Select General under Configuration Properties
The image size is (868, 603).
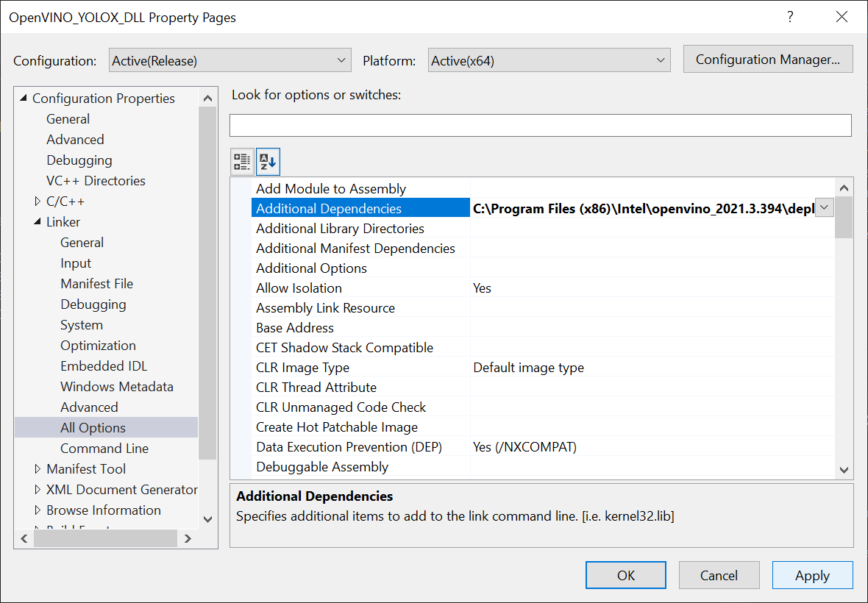(68, 119)
